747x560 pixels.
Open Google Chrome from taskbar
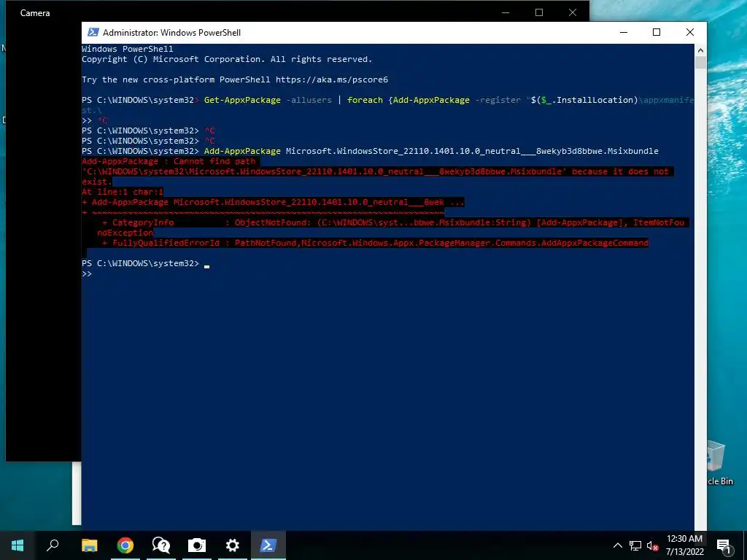click(125, 545)
